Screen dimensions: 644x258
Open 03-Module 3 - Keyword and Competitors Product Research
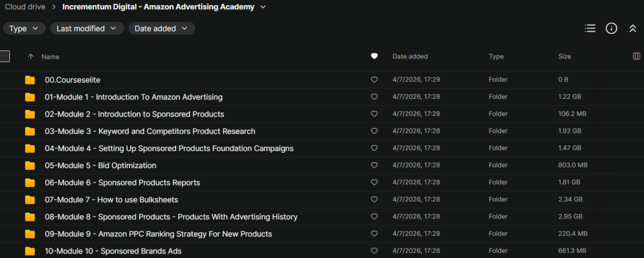[x=150, y=132]
